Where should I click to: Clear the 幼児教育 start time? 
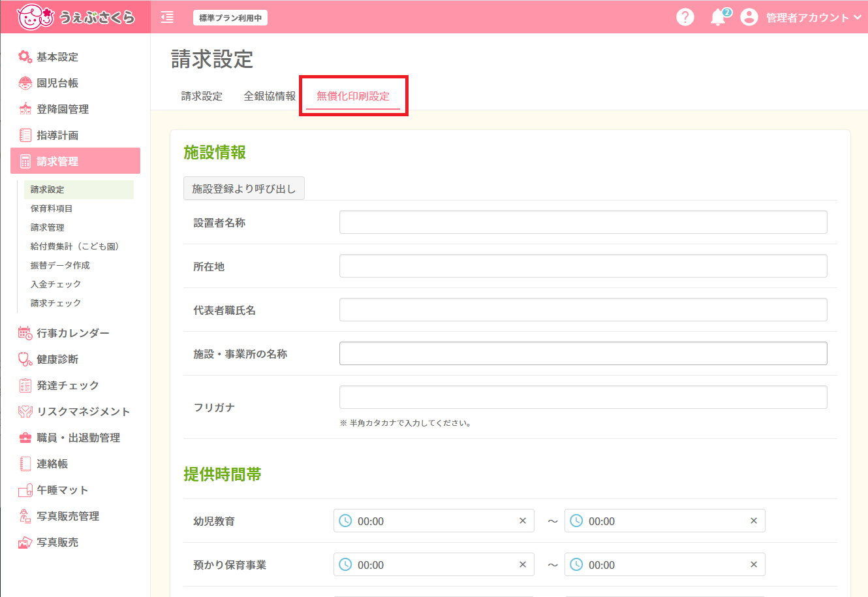523,521
